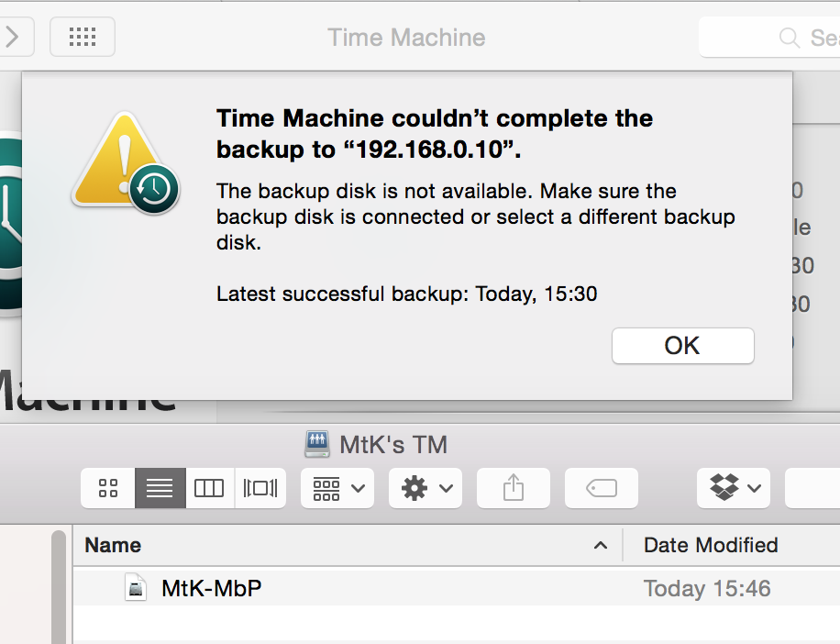The image size is (840, 644).
Task: Click the Edit Tags button
Action: click(x=601, y=488)
